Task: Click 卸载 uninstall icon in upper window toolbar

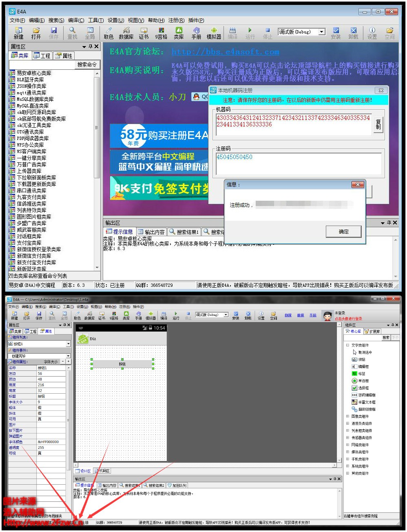Action: click(x=353, y=33)
